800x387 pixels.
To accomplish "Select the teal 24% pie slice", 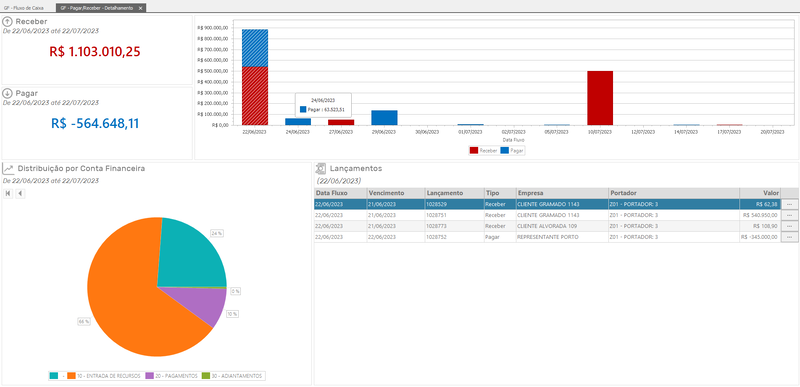I will [x=191, y=255].
